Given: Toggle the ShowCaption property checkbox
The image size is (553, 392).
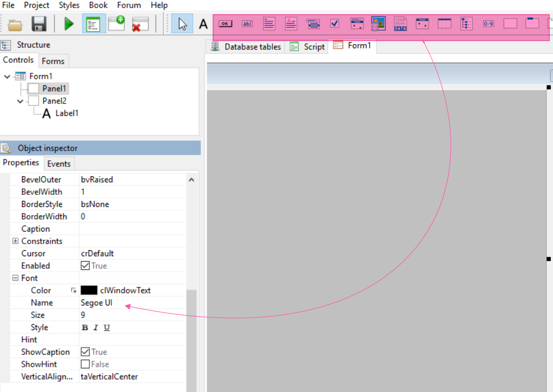Looking at the screenshot, I should click(85, 352).
